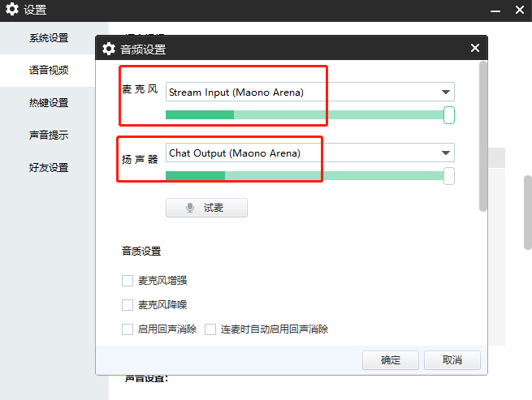Click the 音频设置 gear icon
This screenshot has height=400, width=532.
[x=109, y=49]
